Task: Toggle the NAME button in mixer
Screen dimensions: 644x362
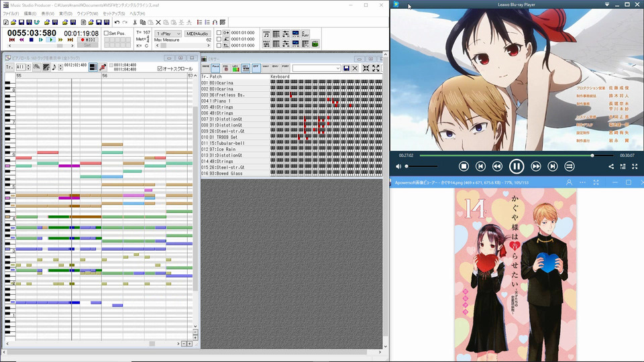Action: [x=205, y=68]
